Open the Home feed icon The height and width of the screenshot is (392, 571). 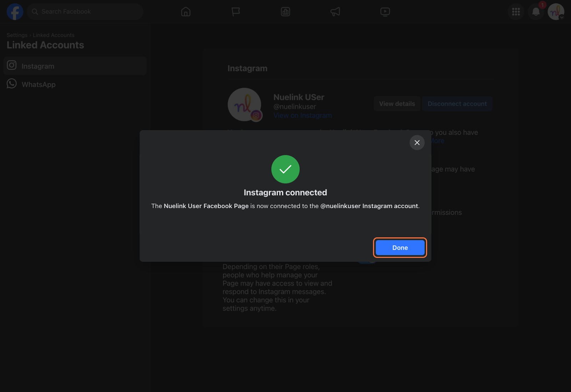coord(186,12)
